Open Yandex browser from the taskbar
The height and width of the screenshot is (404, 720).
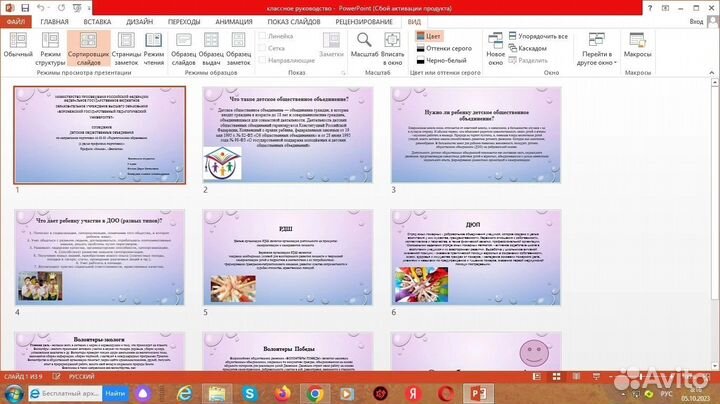point(412,394)
